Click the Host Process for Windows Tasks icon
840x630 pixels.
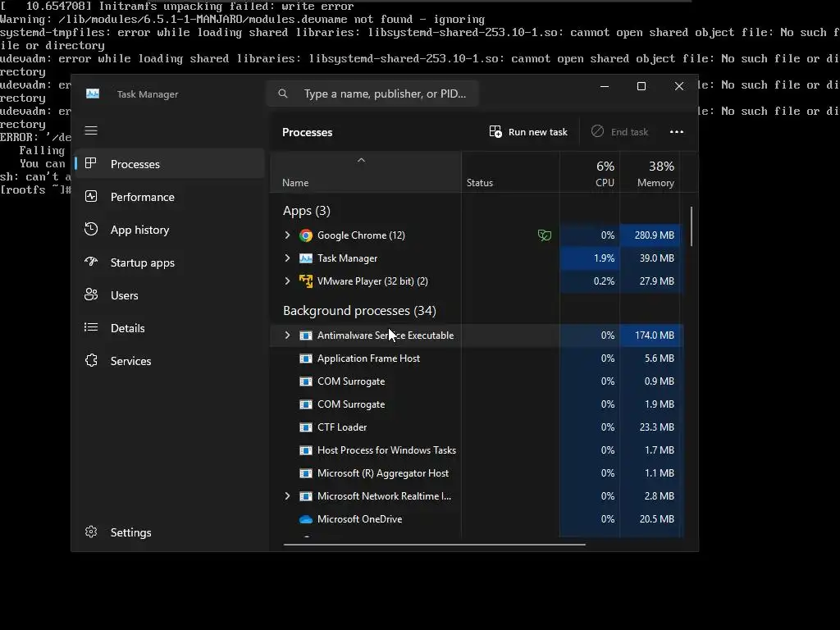(x=306, y=450)
